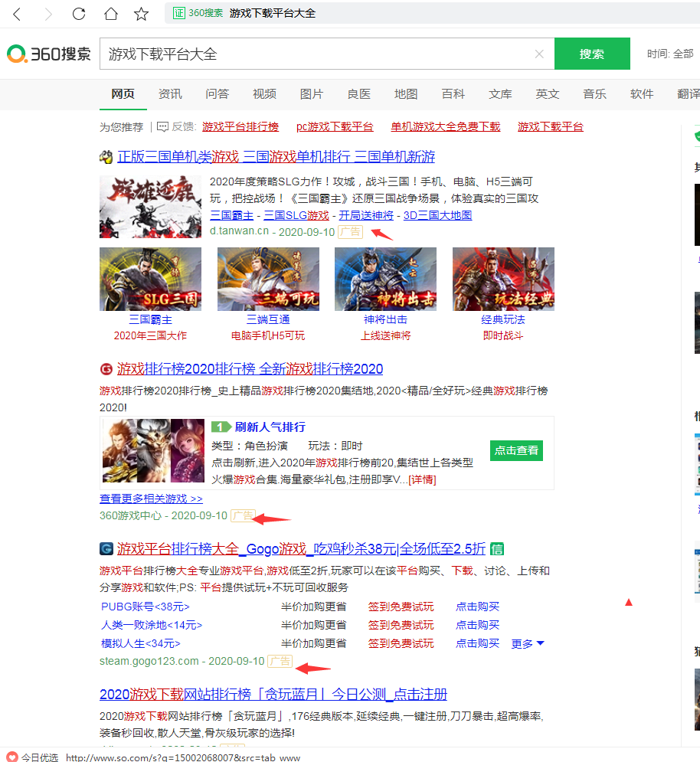
Task: Click the 刷新人气排行 link
Action: [270, 427]
